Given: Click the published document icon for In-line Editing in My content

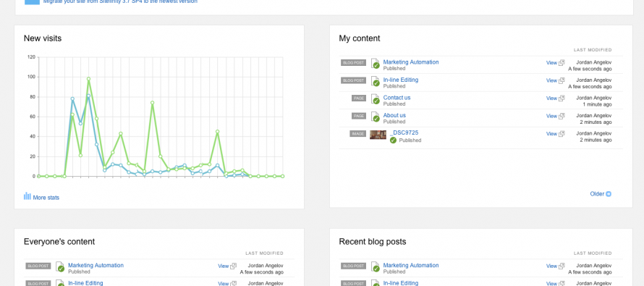Looking at the screenshot, I should [376, 81].
